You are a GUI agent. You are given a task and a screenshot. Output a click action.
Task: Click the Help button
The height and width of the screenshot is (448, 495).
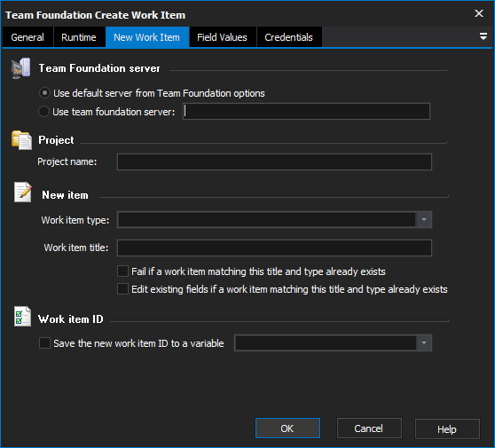[x=447, y=429]
